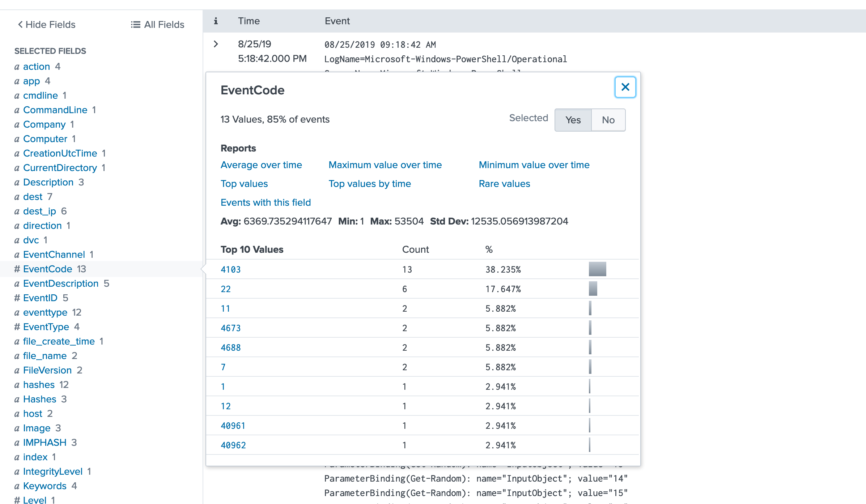
Task: Click the alpha icon beside action field
Action: coord(17,67)
